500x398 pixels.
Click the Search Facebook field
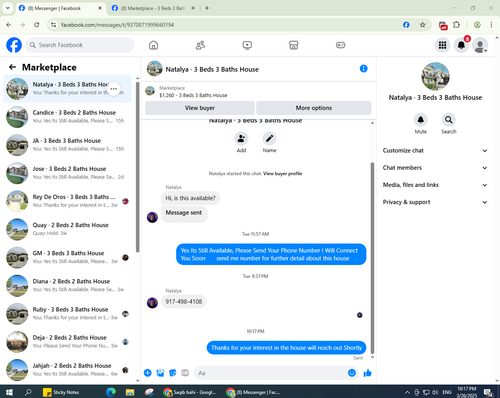coord(80,45)
